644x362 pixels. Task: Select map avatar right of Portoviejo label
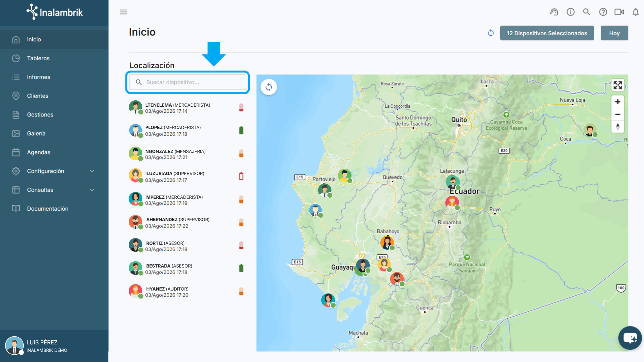tap(345, 176)
